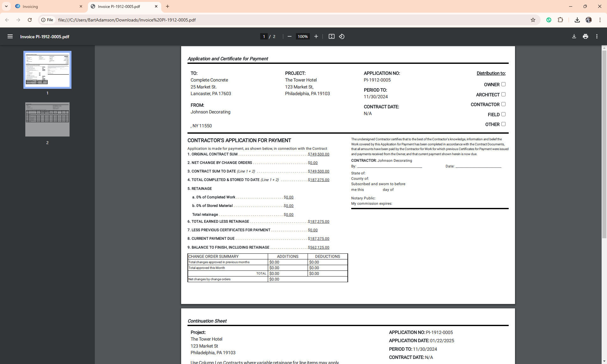Screen dimensions: 607x364
Task: Click The Tower Hotel project name
Action: pyautogui.click(x=301, y=80)
